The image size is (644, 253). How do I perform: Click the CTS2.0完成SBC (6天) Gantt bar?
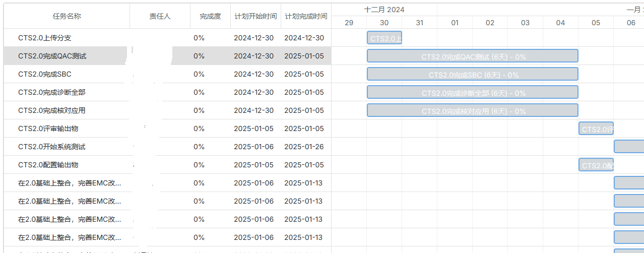click(473, 74)
